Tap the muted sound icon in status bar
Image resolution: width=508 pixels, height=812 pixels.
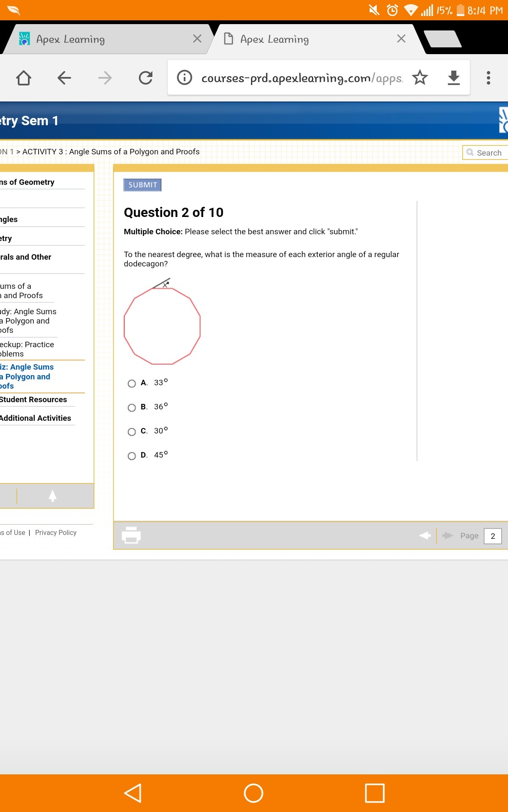pyautogui.click(x=374, y=10)
